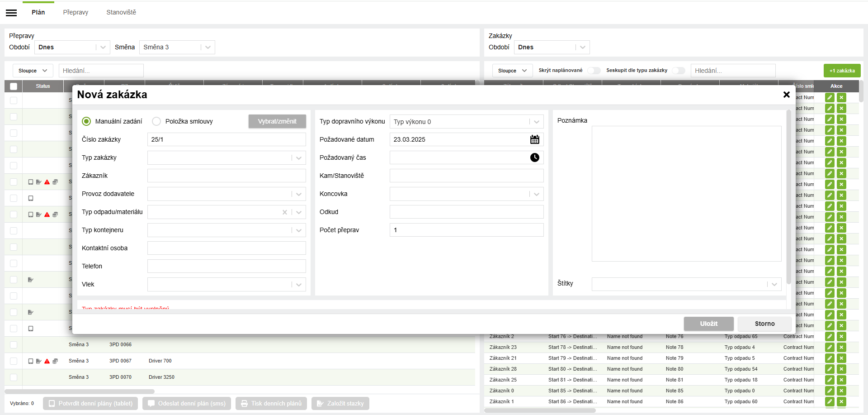Check the checkbox for row 3PD 0066
The image size is (868, 415).
pyautogui.click(x=14, y=345)
